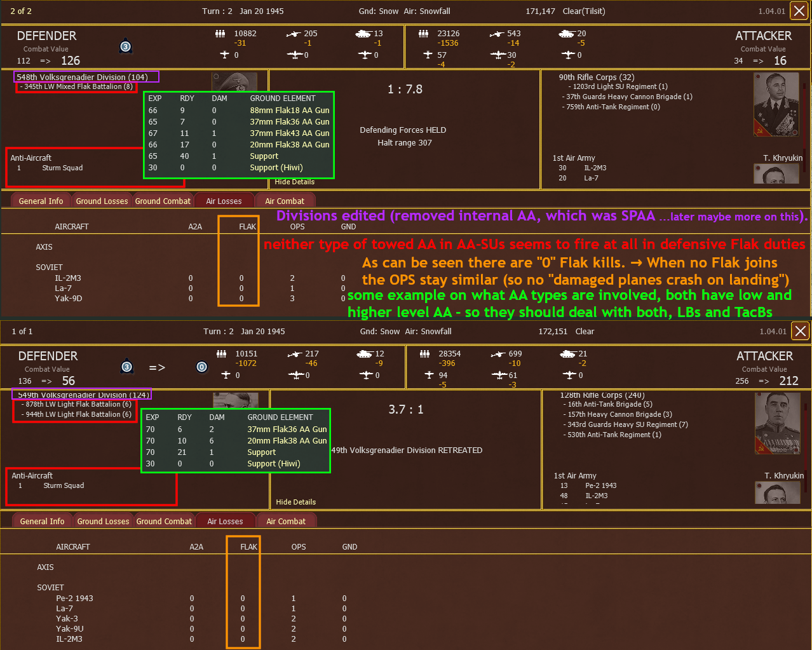Image resolution: width=812 pixels, height=650 pixels.
Task: Switch to Air Combat tab in upper report
Action: [x=285, y=201]
